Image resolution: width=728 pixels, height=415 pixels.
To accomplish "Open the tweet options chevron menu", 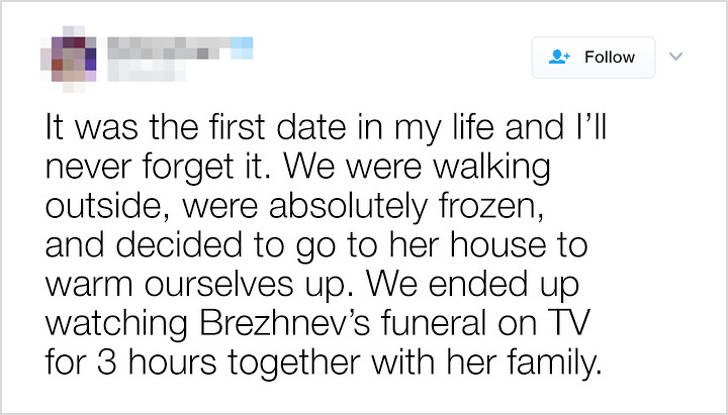I will [x=676, y=57].
